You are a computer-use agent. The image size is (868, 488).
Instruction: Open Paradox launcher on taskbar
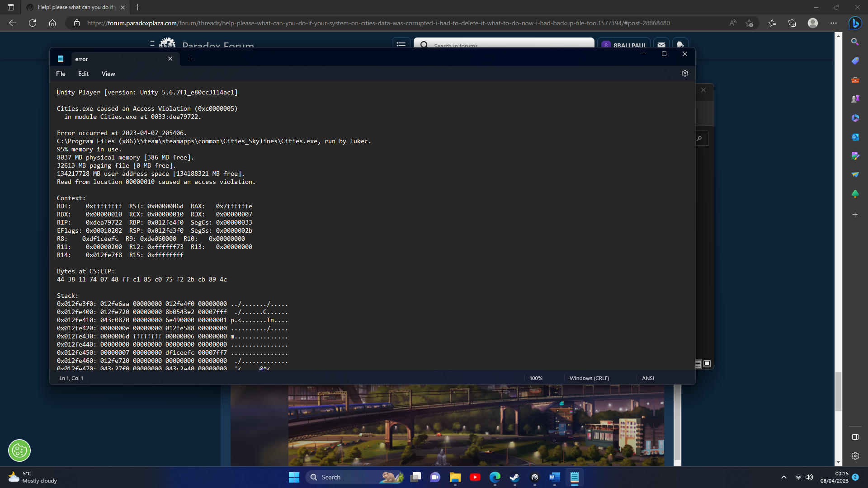pyautogui.click(x=535, y=477)
